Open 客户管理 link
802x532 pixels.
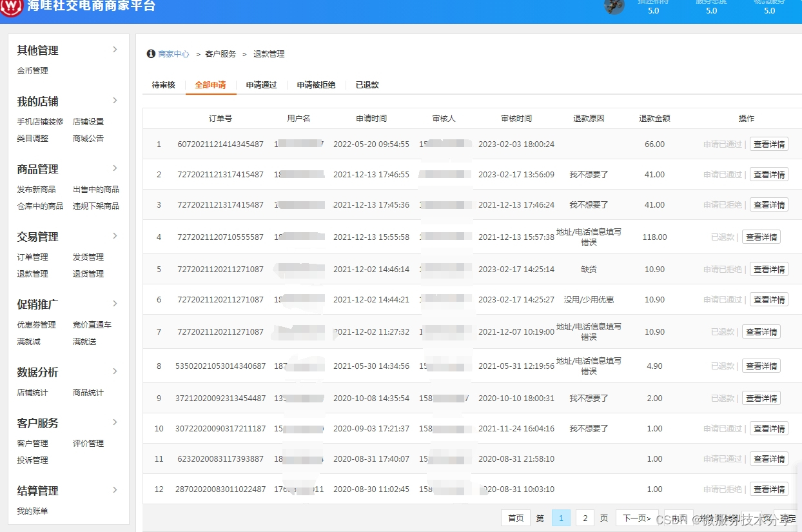click(x=33, y=444)
